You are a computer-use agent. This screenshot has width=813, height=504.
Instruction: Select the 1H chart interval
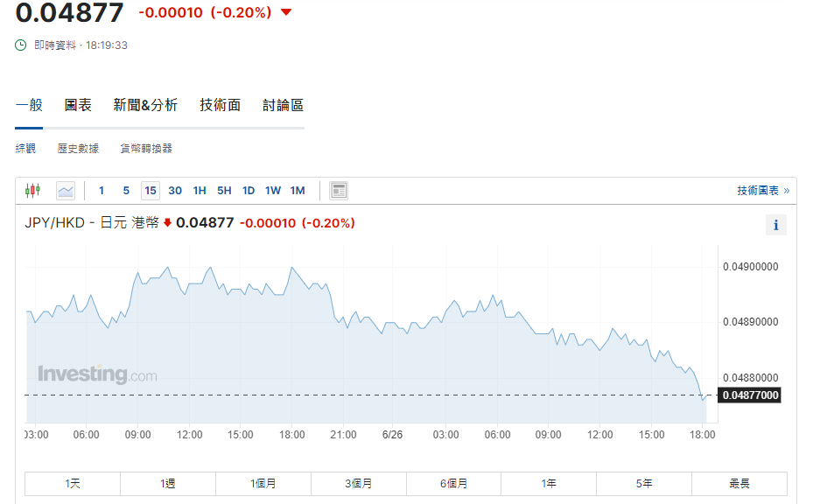tap(200, 190)
